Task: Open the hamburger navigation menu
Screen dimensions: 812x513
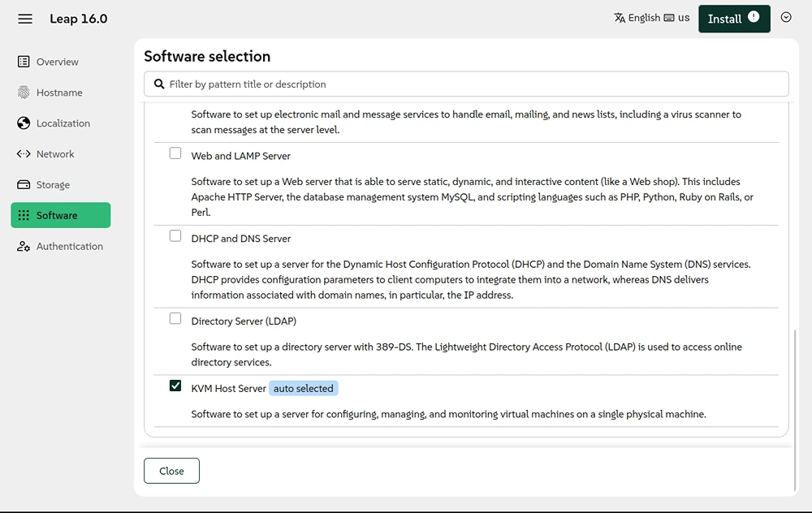Action: [25, 19]
